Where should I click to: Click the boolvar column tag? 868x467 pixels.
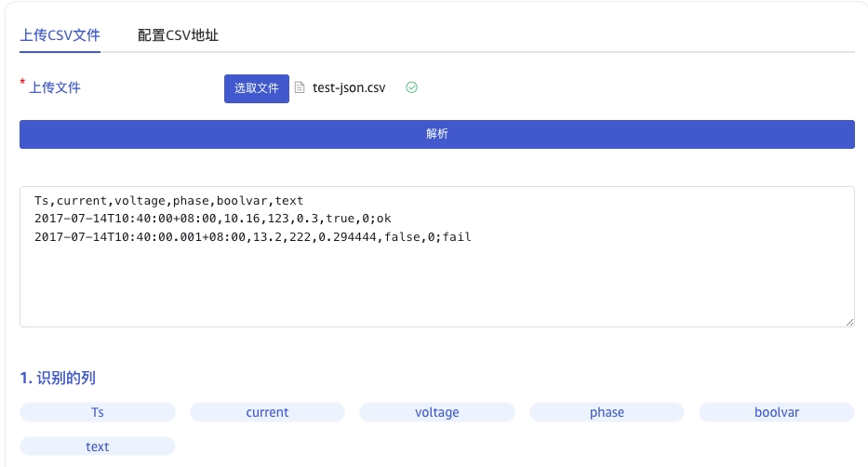tap(777, 412)
